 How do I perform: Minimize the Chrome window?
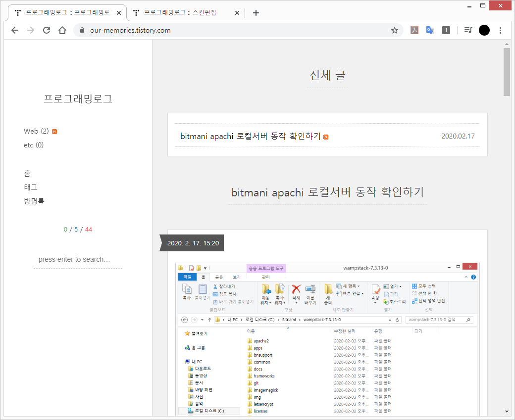[469, 6]
